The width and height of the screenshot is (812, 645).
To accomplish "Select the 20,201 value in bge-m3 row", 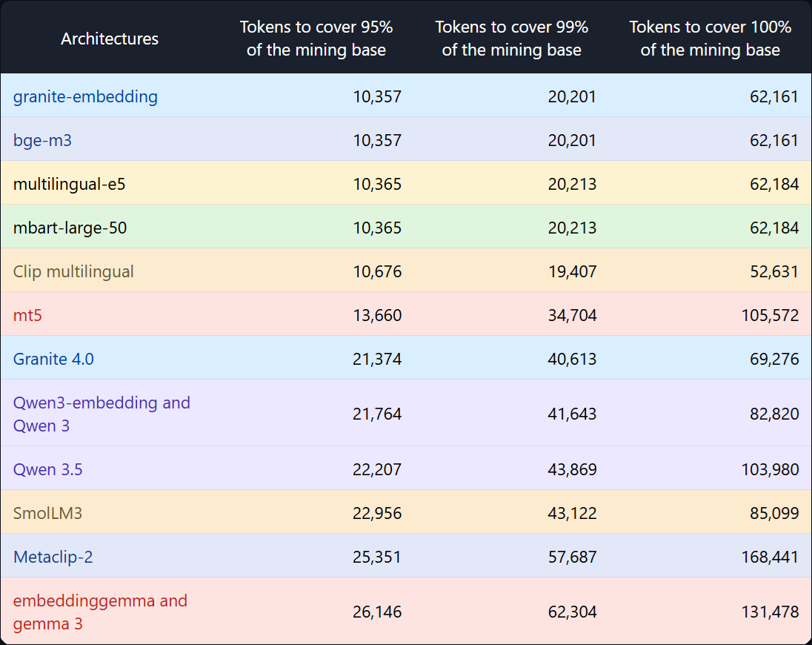I will tap(572, 140).
